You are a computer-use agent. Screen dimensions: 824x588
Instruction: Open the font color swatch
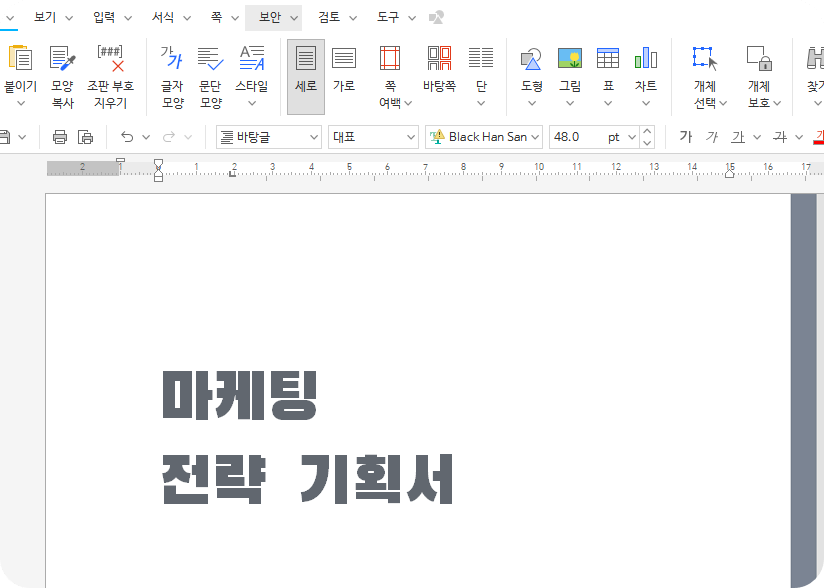tap(821, 136)
